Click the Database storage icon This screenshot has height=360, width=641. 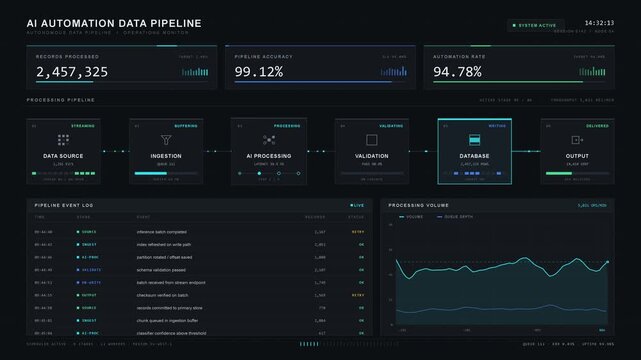tap(474, 140)
